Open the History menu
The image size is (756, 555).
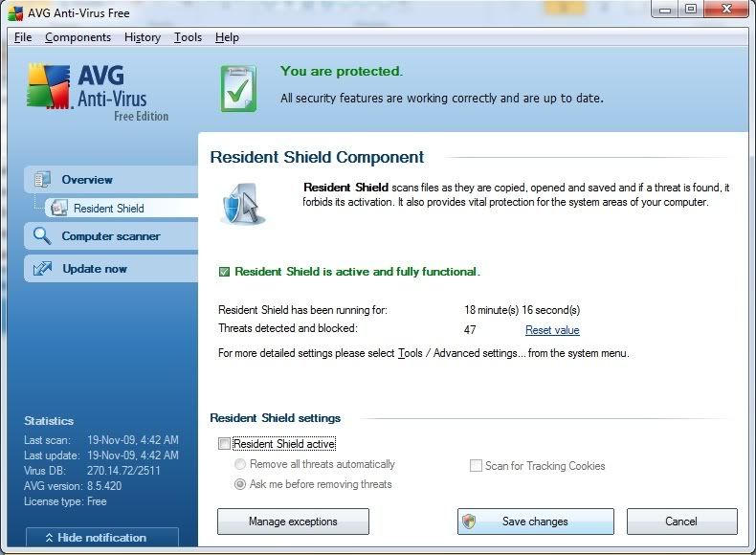coord(143,37)
